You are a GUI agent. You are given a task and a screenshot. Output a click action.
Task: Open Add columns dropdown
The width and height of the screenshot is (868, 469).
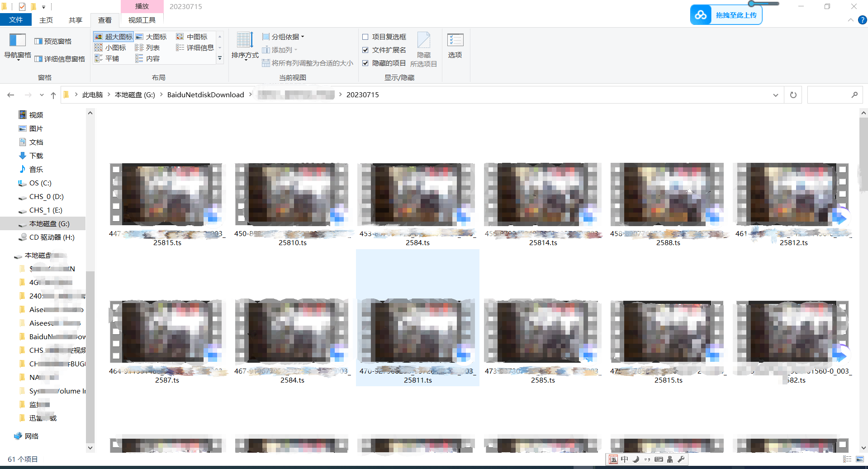280,50
